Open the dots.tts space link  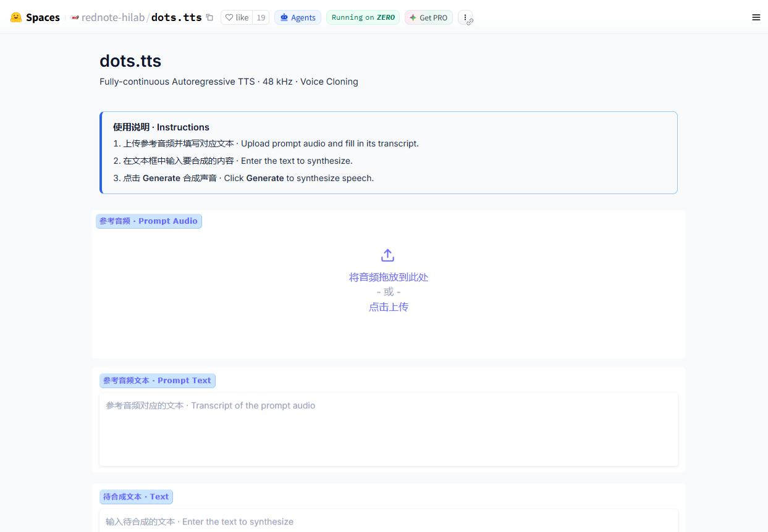point(177,17)
